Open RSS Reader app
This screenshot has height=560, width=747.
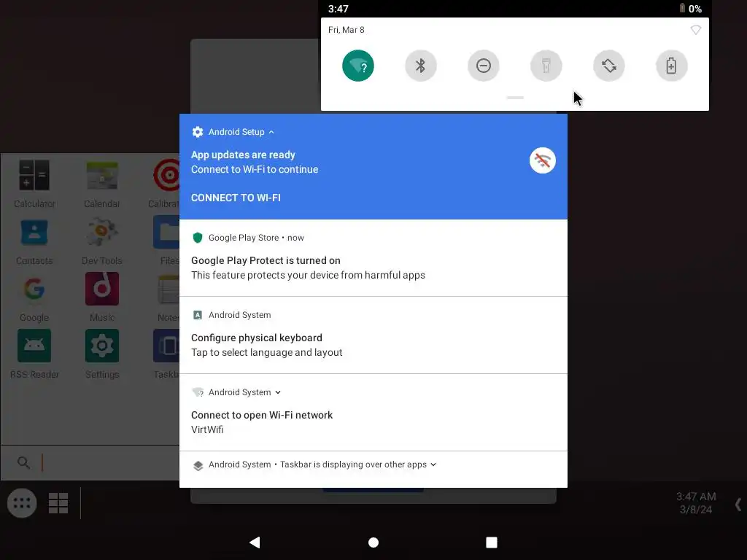tap(34, 355)
